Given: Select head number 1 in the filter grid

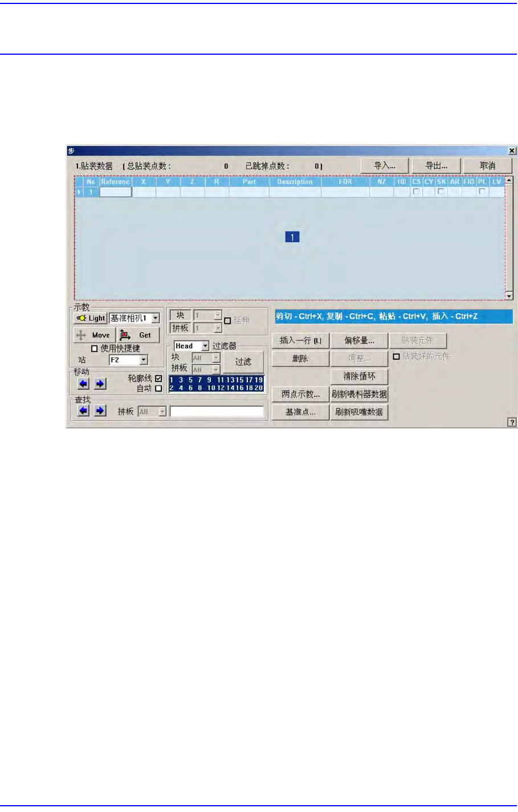Looking at the screenshot, I should (172, 380).
